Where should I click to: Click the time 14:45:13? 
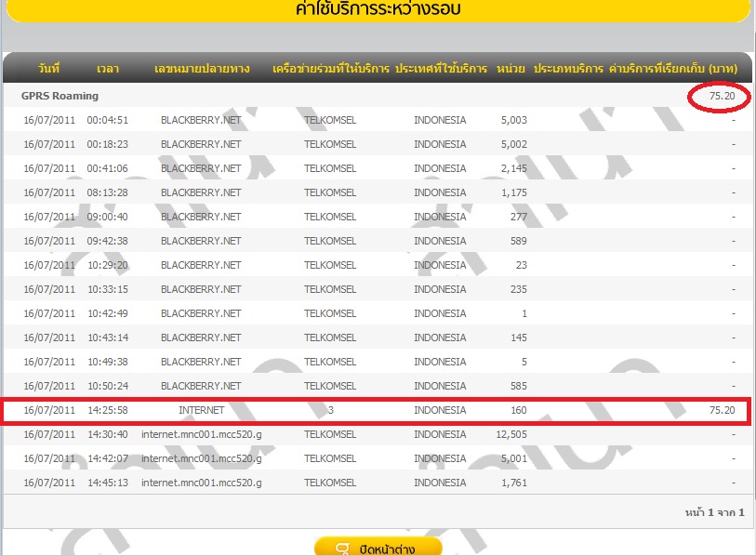108,483
